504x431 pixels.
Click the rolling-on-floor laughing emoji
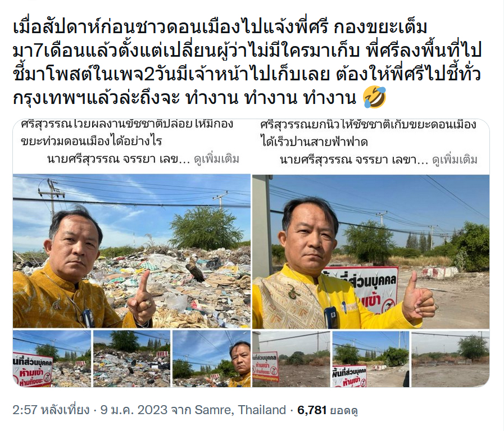[374, 97]
